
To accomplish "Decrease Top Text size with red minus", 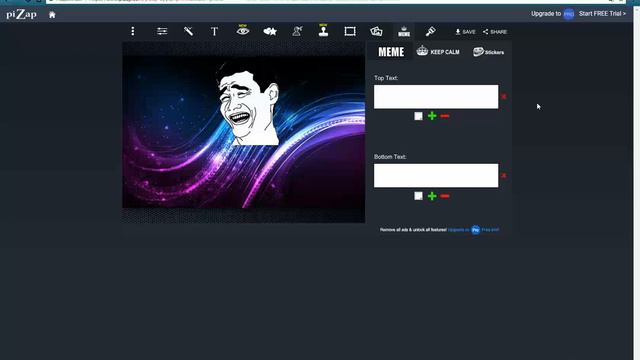I will click(445, 116).
